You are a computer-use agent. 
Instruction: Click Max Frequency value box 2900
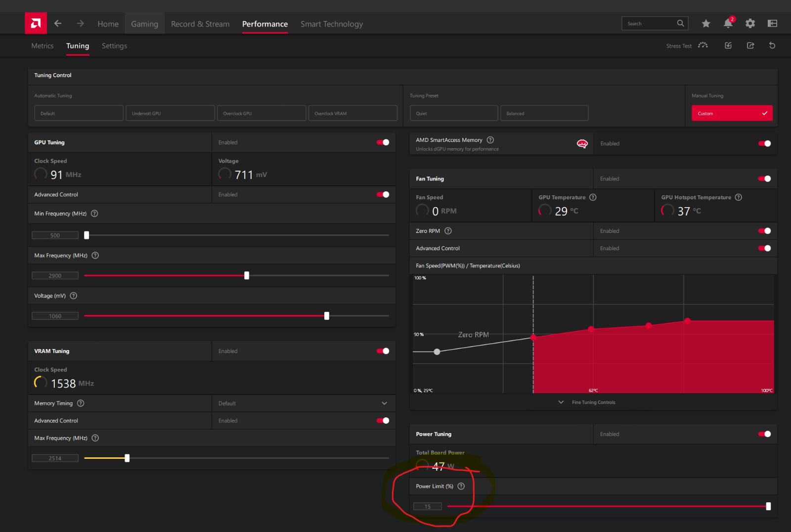tap(55, 275)
